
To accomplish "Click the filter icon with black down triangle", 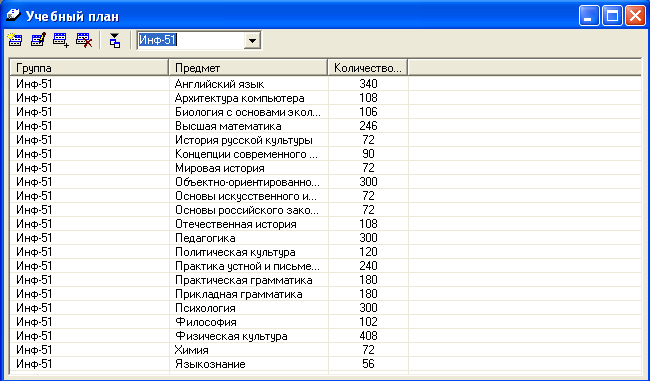I will (x=114, y=40).
